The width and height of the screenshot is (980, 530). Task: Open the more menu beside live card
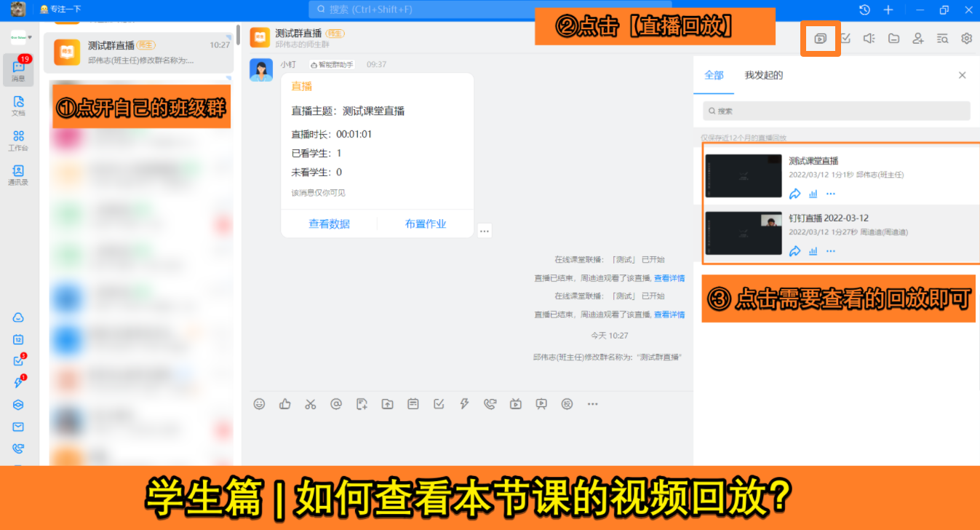click(x=485, y=231)
